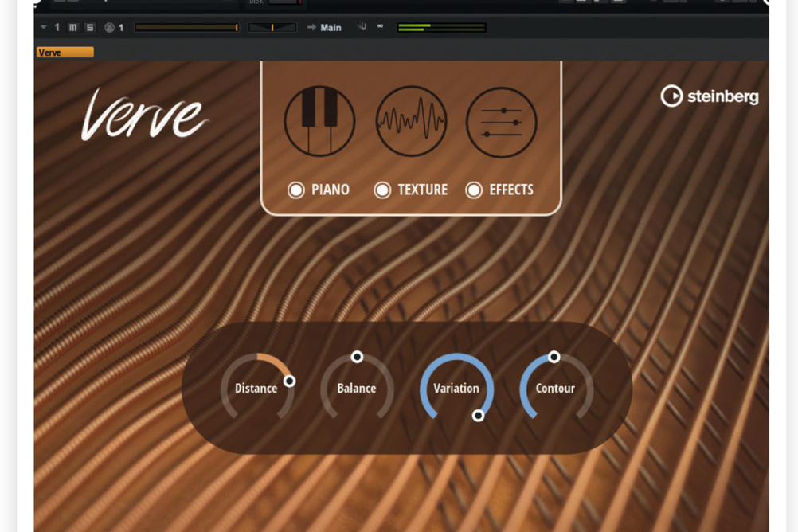Image resolution: width=798 pixels, height=532 pixels.
Task: Enable the PIANO layer toggle
Action: pos(295,190)
